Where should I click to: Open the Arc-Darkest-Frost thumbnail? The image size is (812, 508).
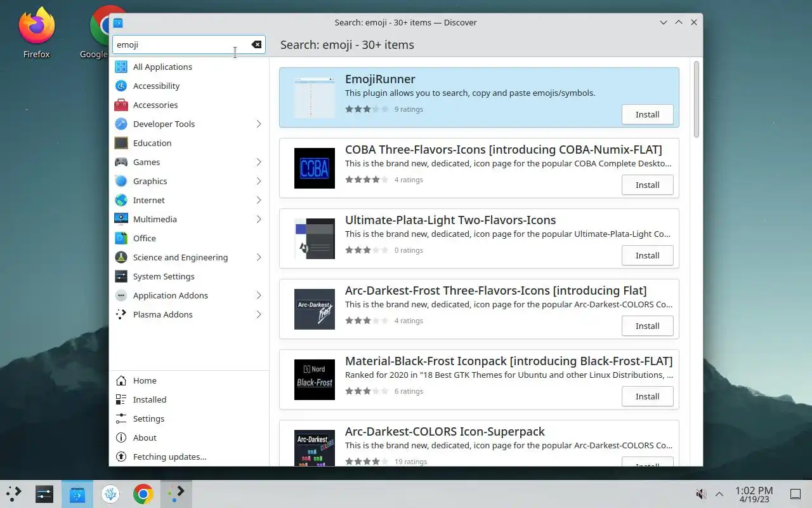click(x=315, y=309)
